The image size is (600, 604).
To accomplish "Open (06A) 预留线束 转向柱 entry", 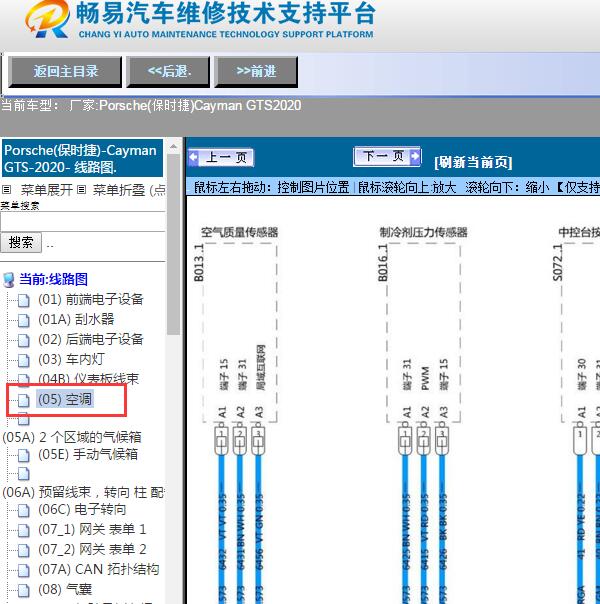I will (83, 492).
